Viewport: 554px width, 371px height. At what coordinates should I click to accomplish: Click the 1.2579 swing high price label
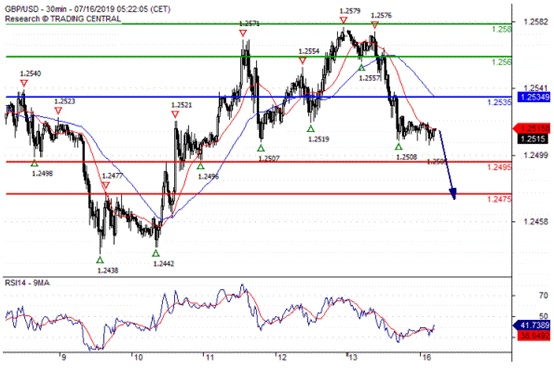point(350,11)
